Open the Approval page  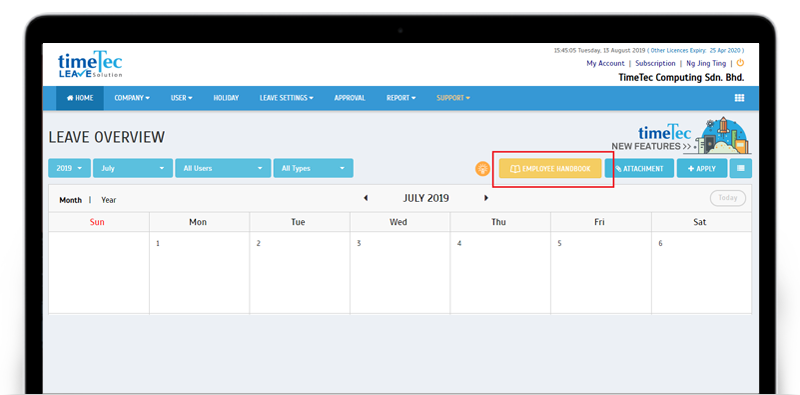(x=349, y=98)
